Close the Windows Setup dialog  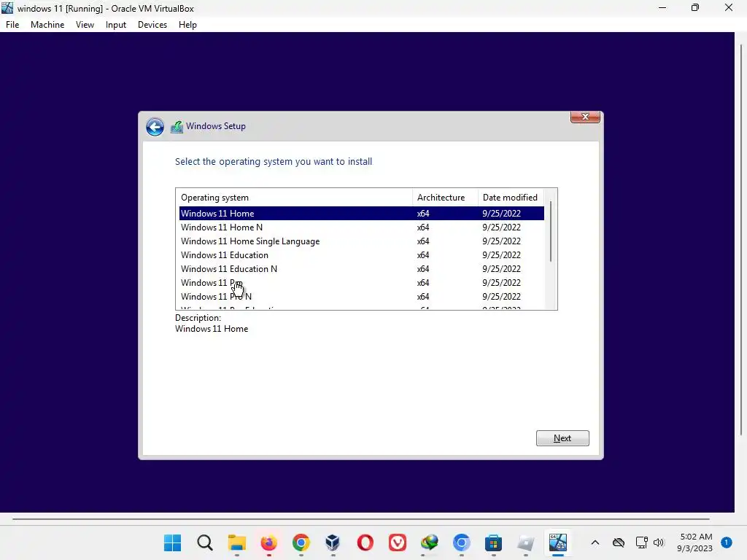[585, 117]
